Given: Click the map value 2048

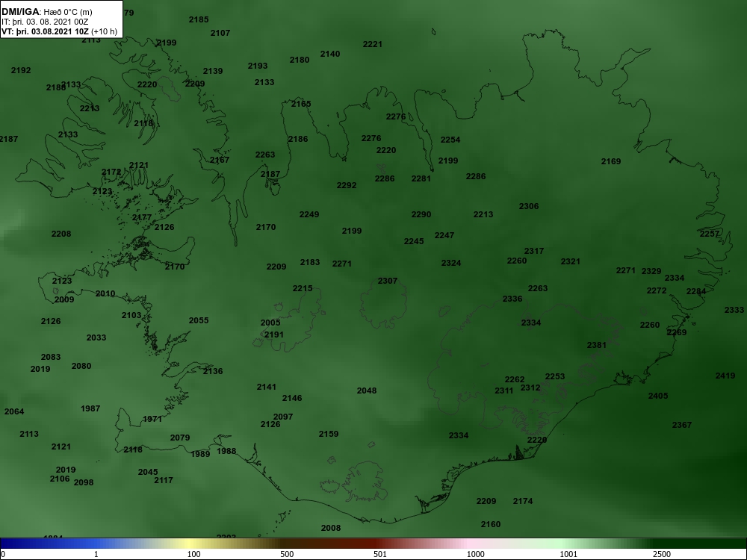Looking at the screenshot, I should 367,391.
